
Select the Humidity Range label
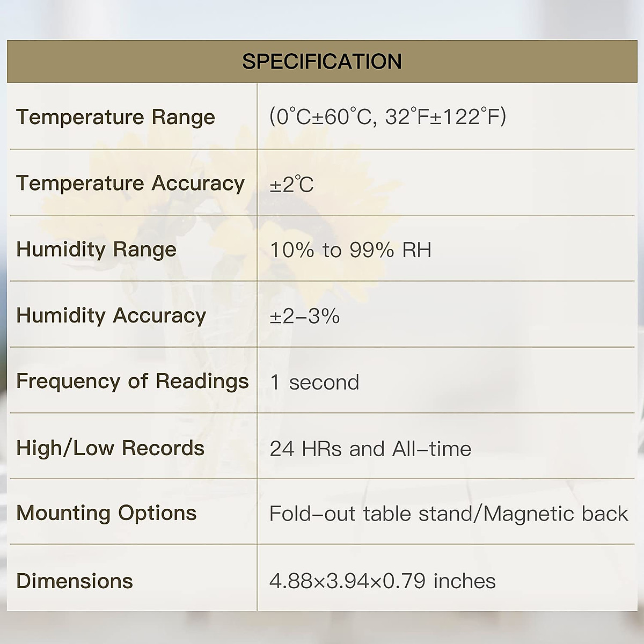click(97, 250)
